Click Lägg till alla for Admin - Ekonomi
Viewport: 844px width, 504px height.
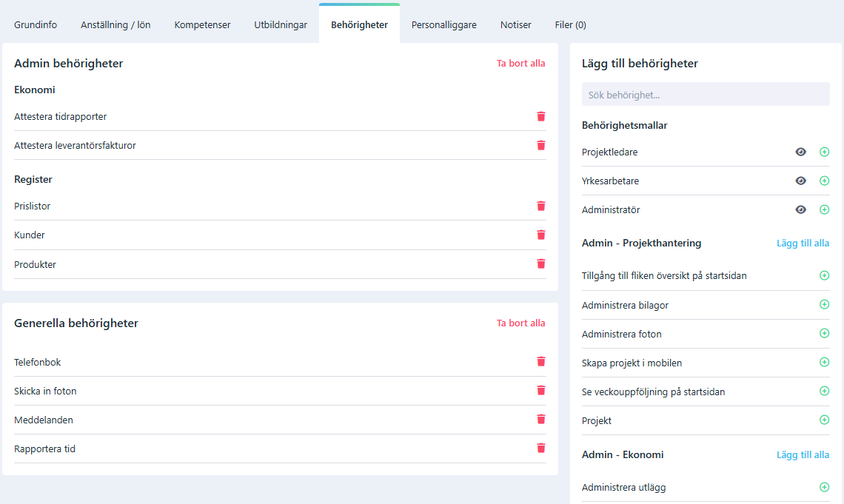tap(803, 455)
